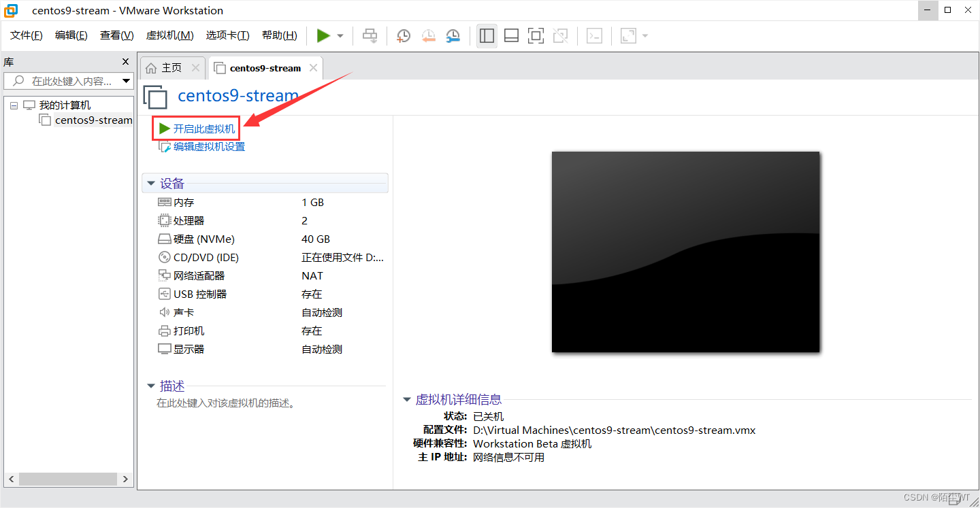
Task: Click the 已关机 status value
Action: (x=488, y=417)
